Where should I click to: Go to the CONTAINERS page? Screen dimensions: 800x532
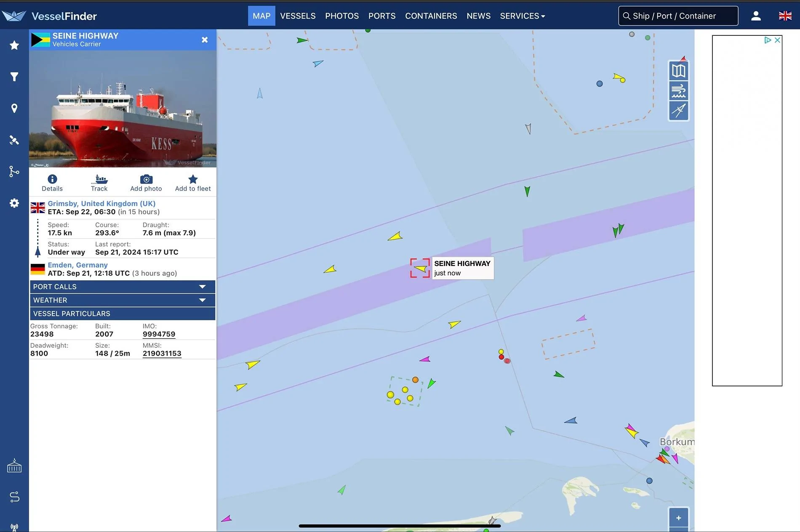[x=431, y=16]
